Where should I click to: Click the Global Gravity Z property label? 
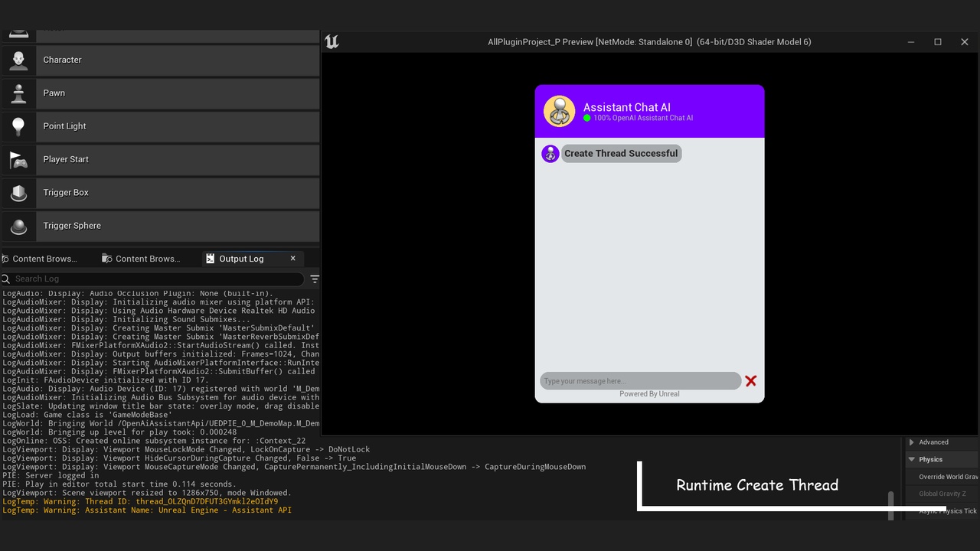pyautogui.click(x=942, y=494)
